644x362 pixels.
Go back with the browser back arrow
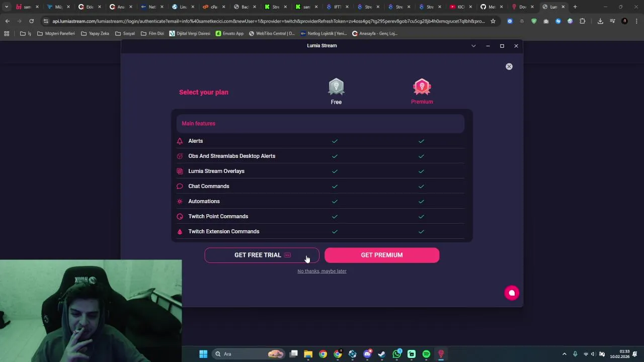pos(7,21)
